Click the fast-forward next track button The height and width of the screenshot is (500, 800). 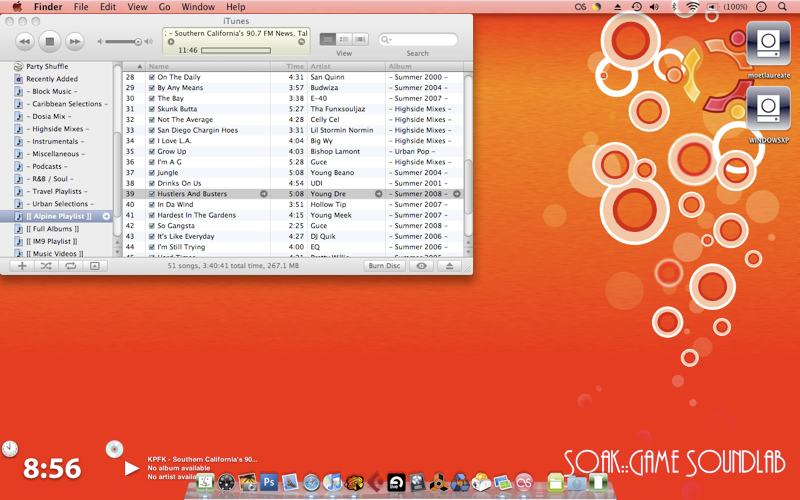coord(75,41)
